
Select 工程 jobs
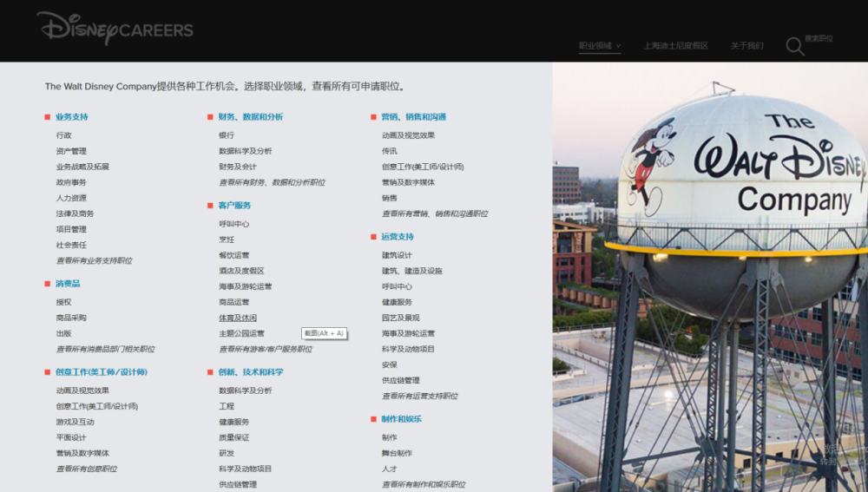pyautogui.click(x=227, y=406)
